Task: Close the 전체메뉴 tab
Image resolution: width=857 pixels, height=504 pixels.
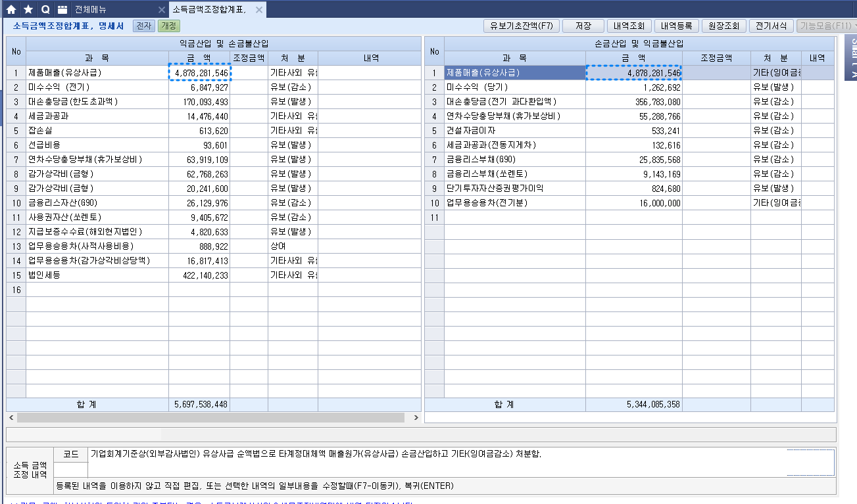Action: pos(162,11)
